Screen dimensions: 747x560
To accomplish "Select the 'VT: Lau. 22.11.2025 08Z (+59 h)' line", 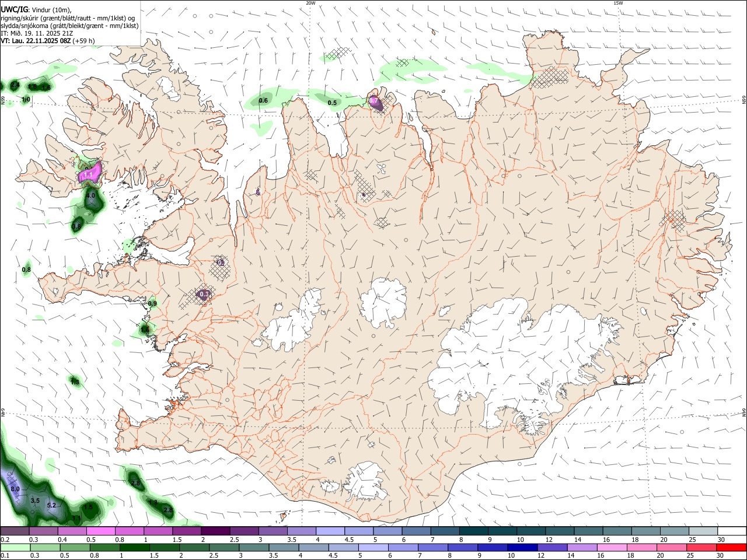I will coord(48,41).
